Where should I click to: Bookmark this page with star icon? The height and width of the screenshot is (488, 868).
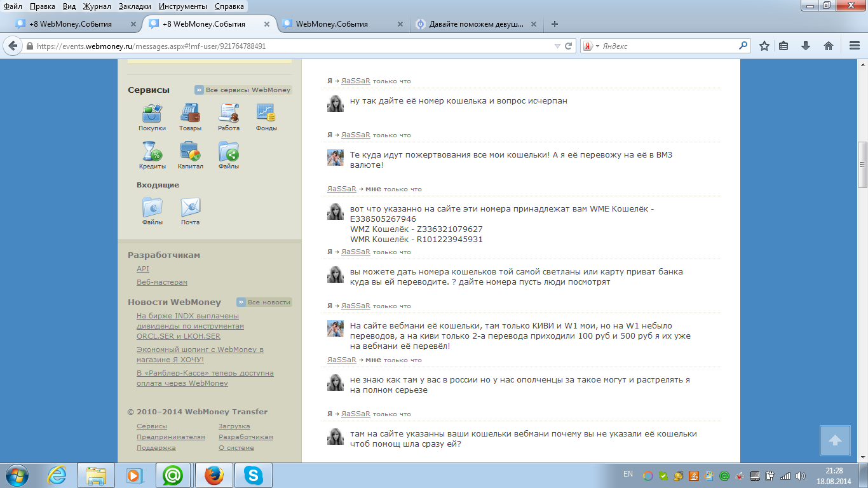coord(764,46)
